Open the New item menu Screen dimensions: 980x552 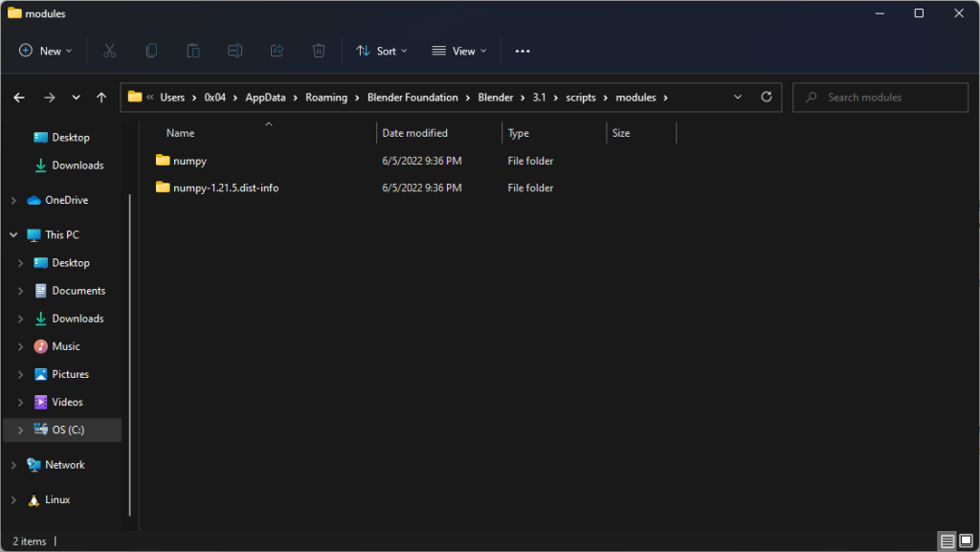pos(46,51)
